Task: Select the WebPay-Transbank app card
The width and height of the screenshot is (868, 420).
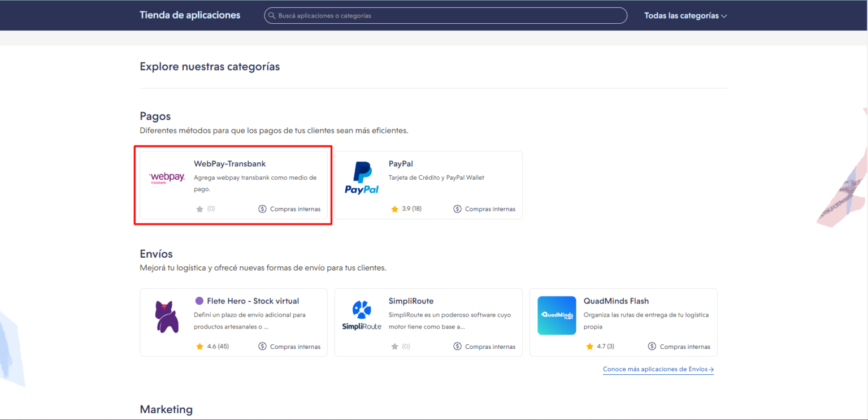Action: click(x=233, y=185)
